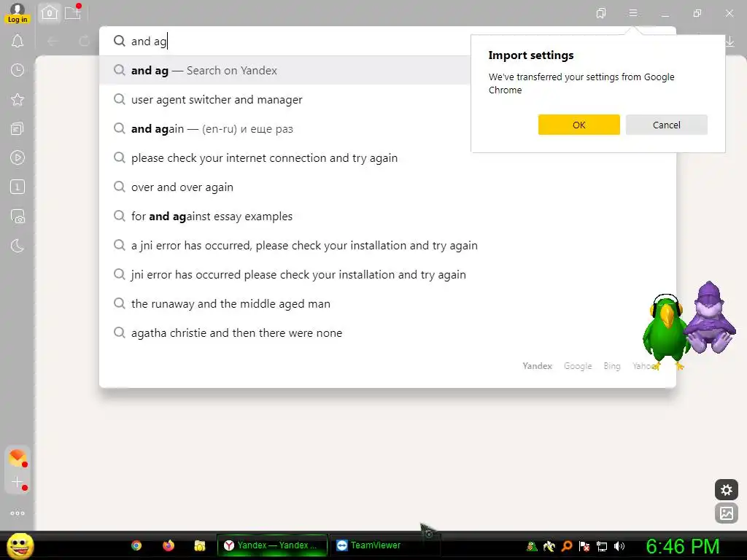Open sidebar more options ellipsis

click(x=18, y=513)
